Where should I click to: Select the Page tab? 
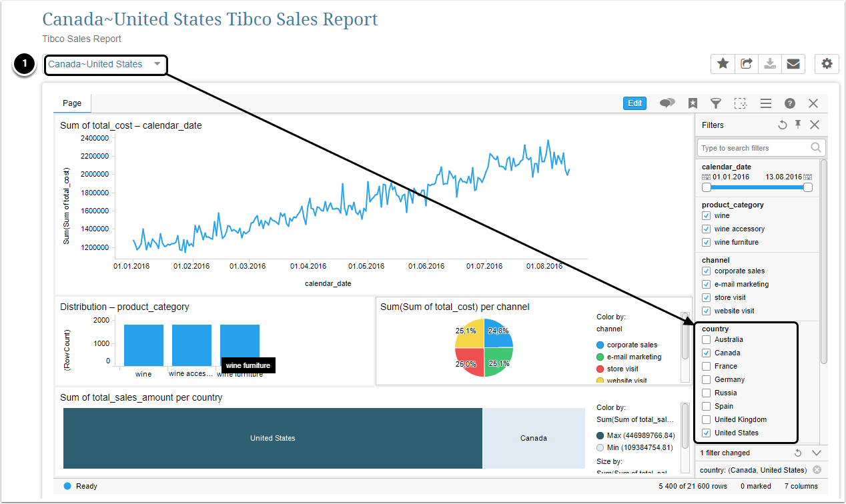point(72,103)
